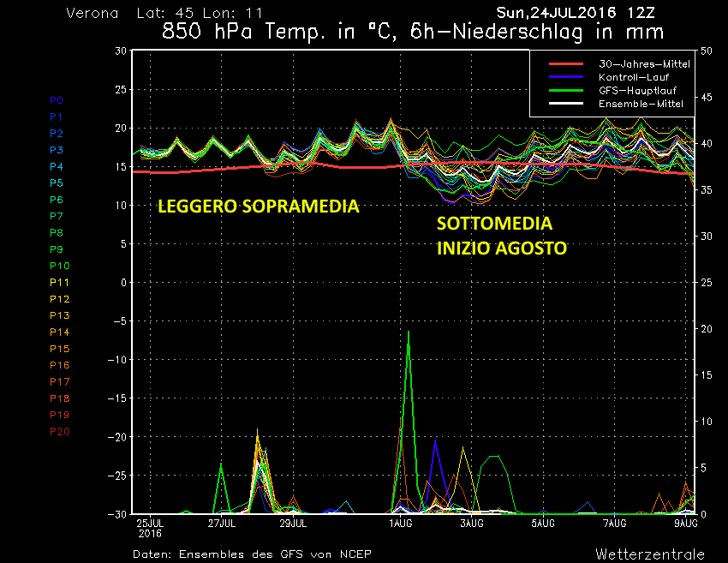This screenshot has height=563, width=728.
Task: Click the P17 ensemble member label
Action: point(59,382)
